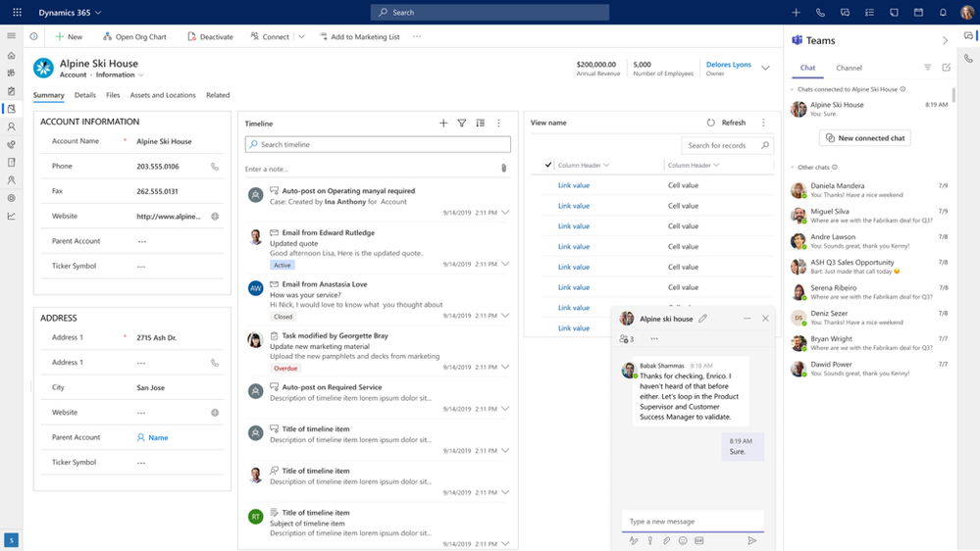Image resolution: width=980 pixels, height=551 pixels.
Task: Click the Search for records field
Action: point(728,145)
